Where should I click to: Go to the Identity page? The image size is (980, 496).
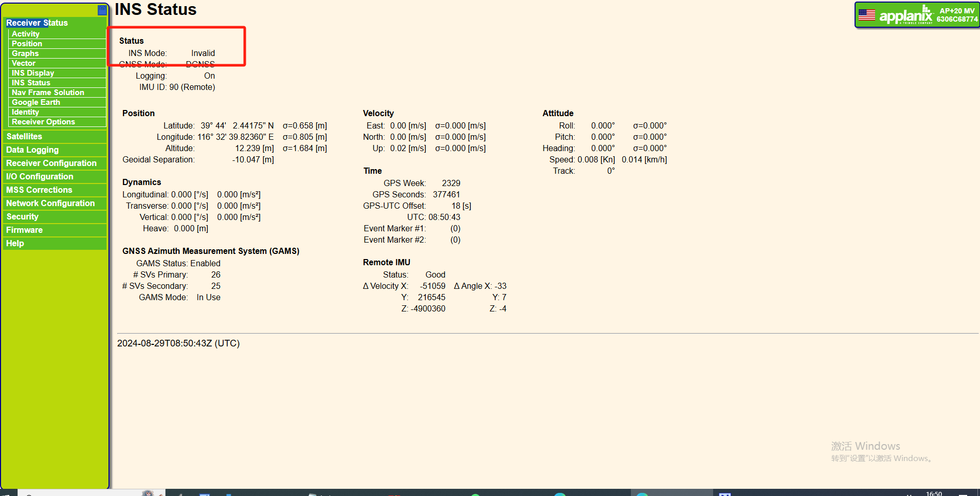[x=25, y=112]
